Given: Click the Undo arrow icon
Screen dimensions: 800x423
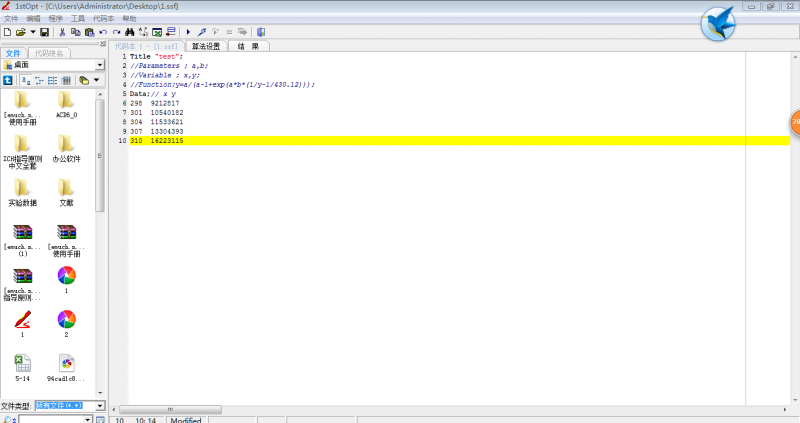Looking at the screenshot, I should [103, 32].
